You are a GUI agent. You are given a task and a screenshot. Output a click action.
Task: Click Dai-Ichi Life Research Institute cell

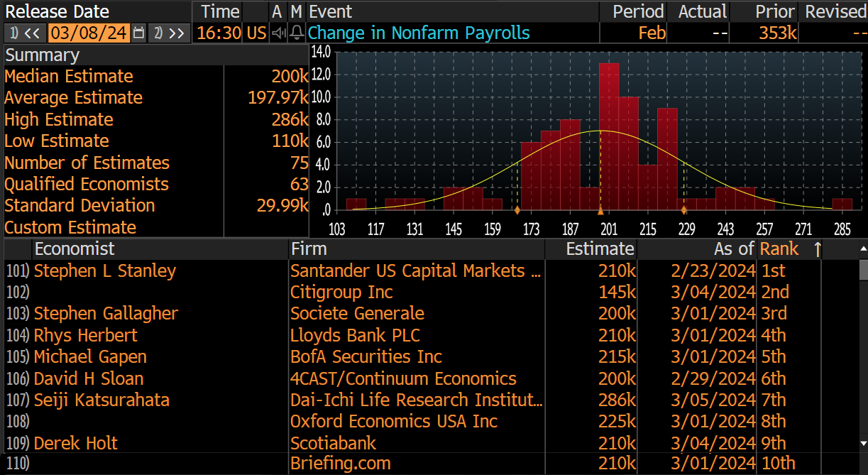(x=417, y=400)
